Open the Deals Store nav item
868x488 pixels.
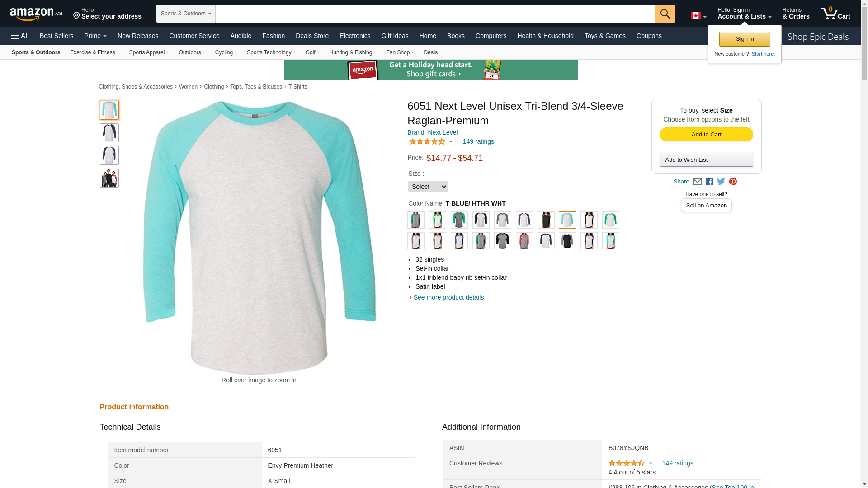point(312,36)
